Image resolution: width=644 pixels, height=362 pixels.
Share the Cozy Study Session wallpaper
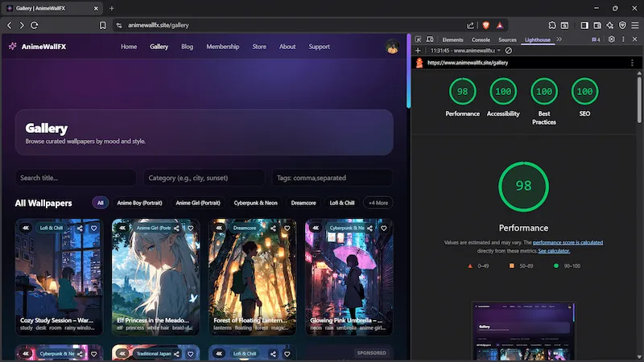pos(80,228)
